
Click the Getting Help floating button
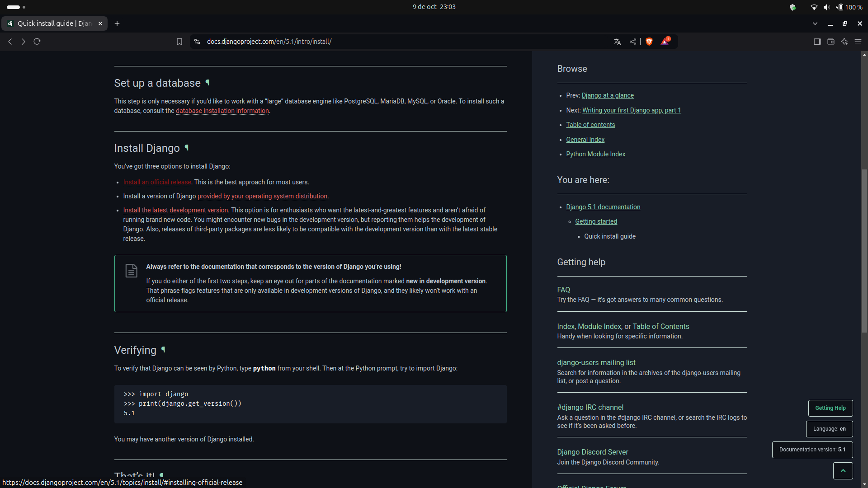830,408
